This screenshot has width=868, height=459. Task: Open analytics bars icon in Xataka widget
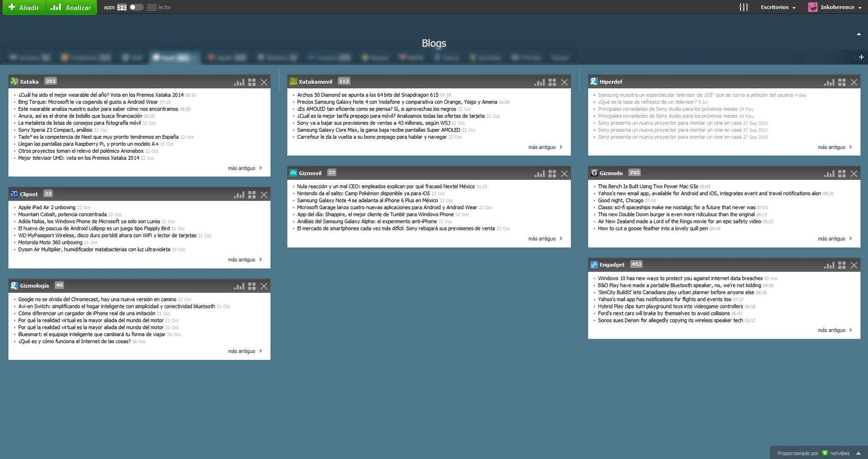239,82
